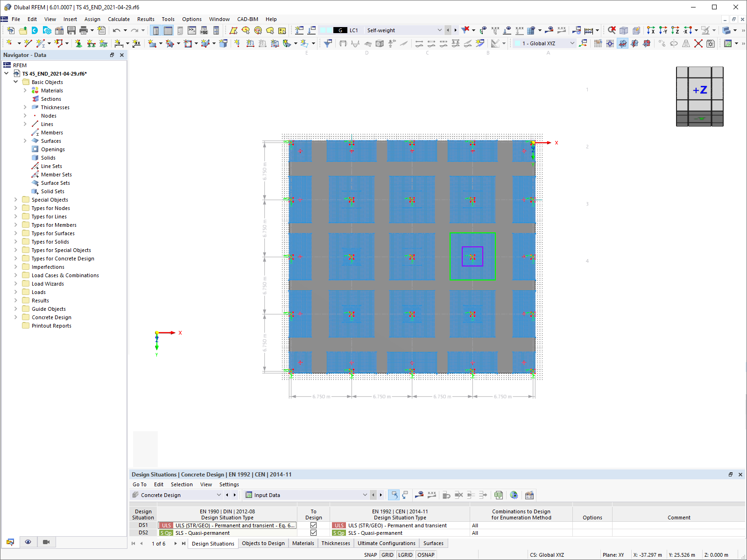Screen dimensions: 747x560
Task: Expand the Materials tree node
Action: (x=25, y=91)
